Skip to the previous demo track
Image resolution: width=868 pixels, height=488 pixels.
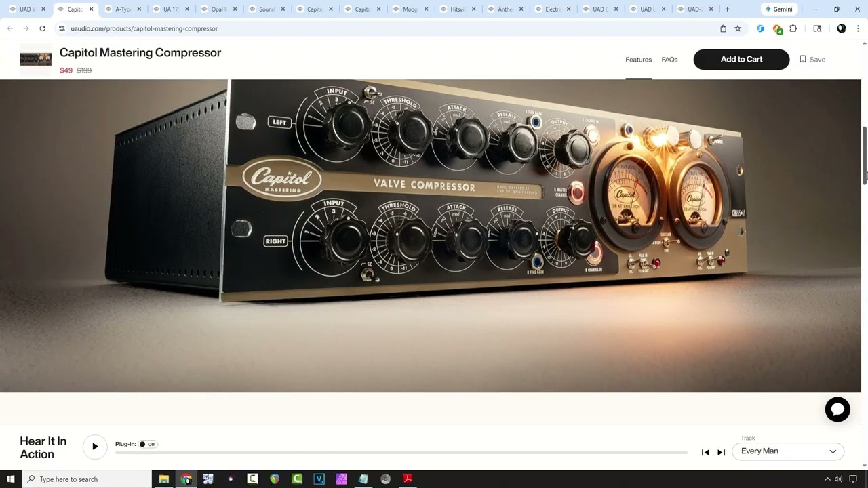705,452
